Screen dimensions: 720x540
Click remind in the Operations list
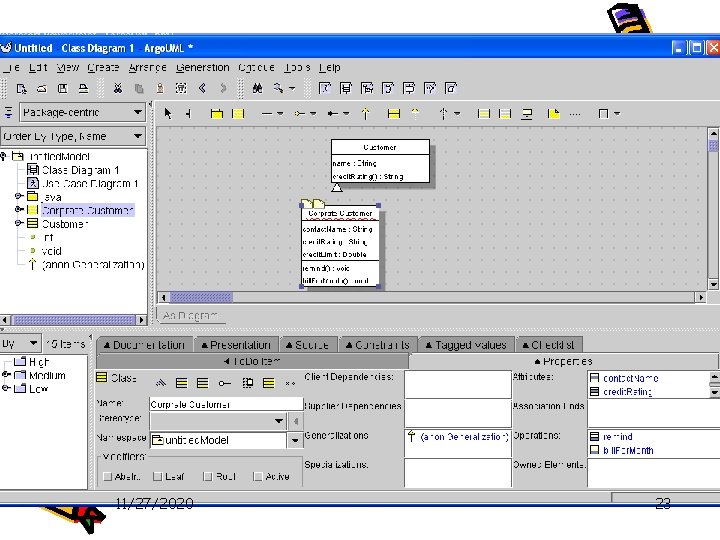618,437
